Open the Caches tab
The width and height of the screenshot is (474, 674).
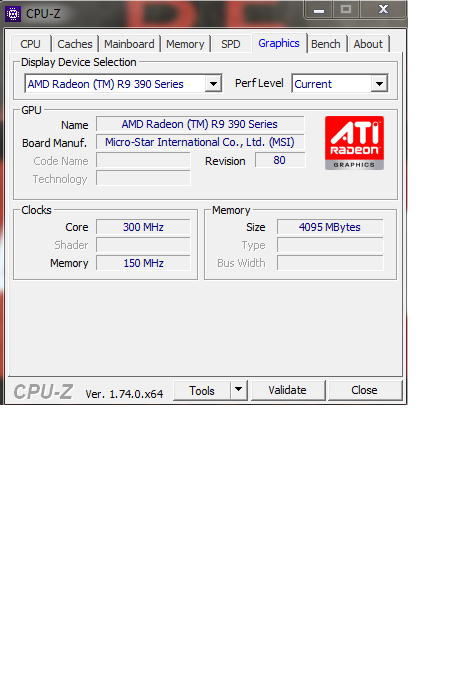[x=75, y=44]
